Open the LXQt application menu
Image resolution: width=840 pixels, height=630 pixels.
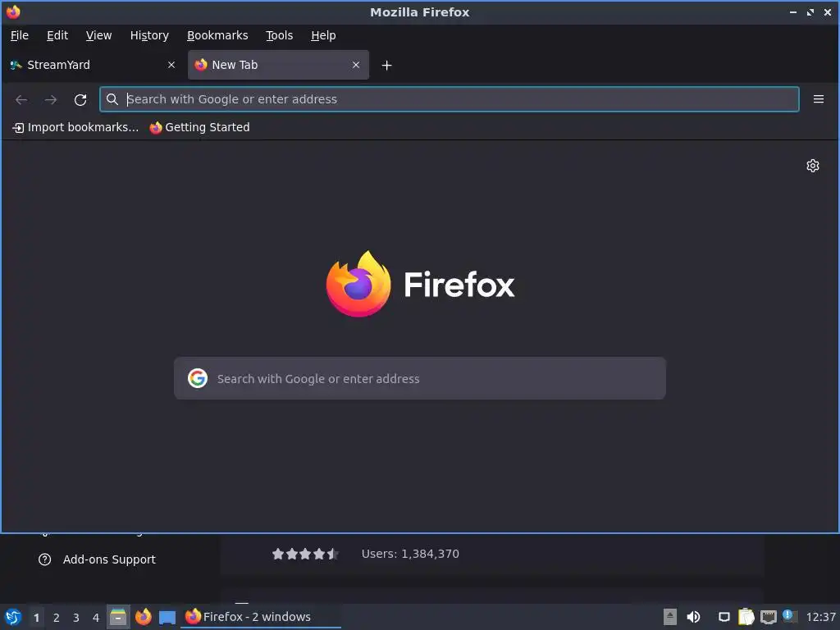point(13,617)
